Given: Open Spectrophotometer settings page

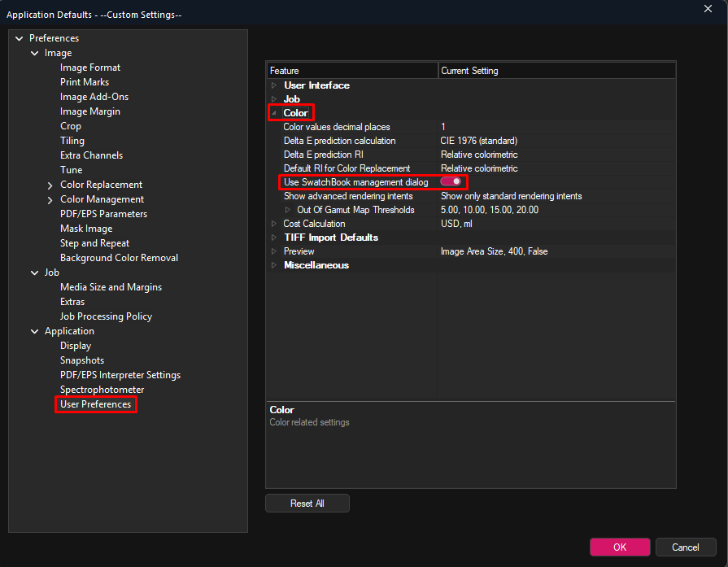Looking at the screenshot, I should tap(102, 390).
